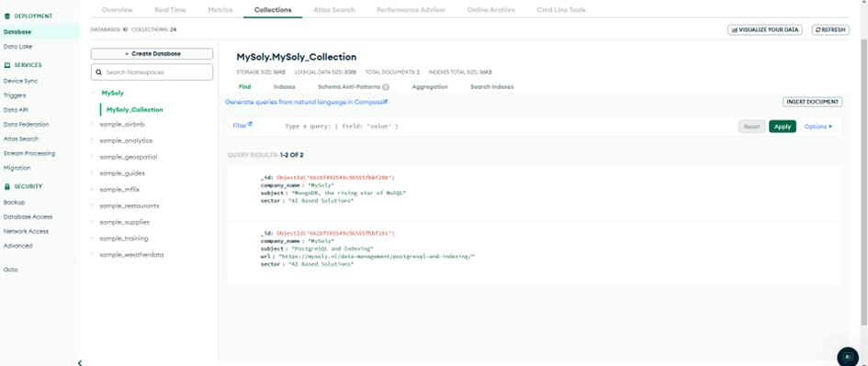
Task: Click the Insert Document button
Action: pos(813,102)
